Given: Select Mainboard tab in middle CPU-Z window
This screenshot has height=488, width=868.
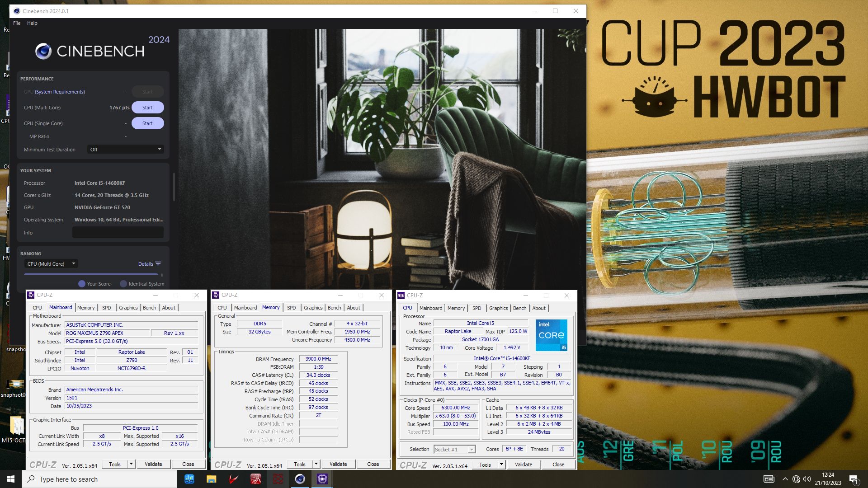Looking at the screenshot, I should click(x=245, y=308).
